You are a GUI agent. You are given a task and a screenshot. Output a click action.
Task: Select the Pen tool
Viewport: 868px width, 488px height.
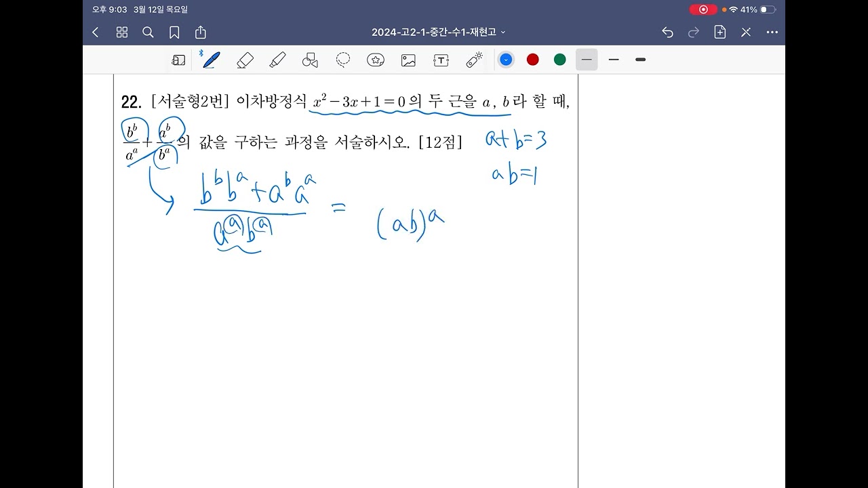click(211, 60)
